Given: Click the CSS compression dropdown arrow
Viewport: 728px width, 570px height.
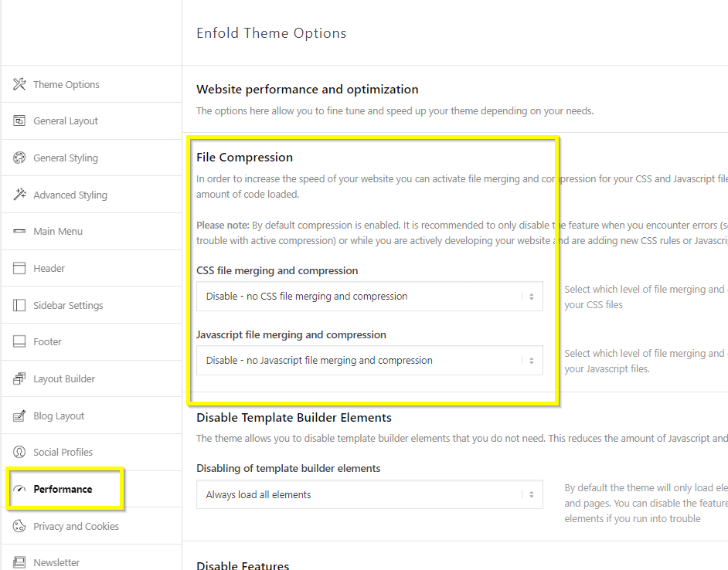Looking at the screenshot, I should (532, 296).
